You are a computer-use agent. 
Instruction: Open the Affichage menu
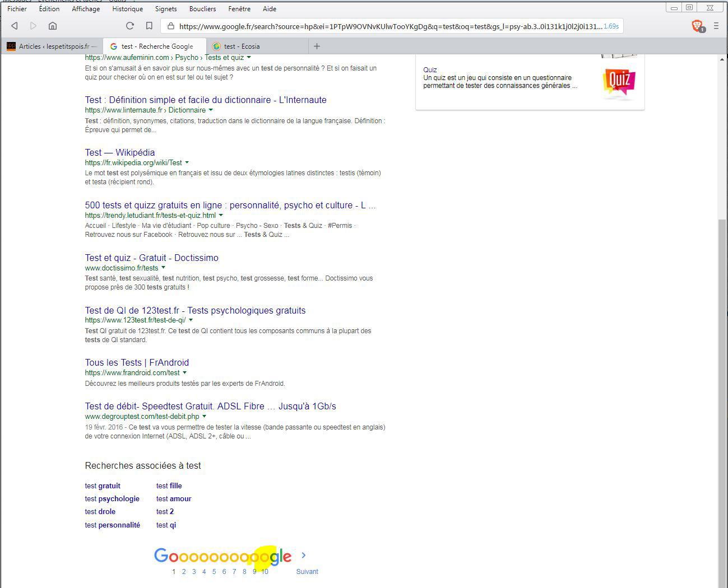[86, 9]
